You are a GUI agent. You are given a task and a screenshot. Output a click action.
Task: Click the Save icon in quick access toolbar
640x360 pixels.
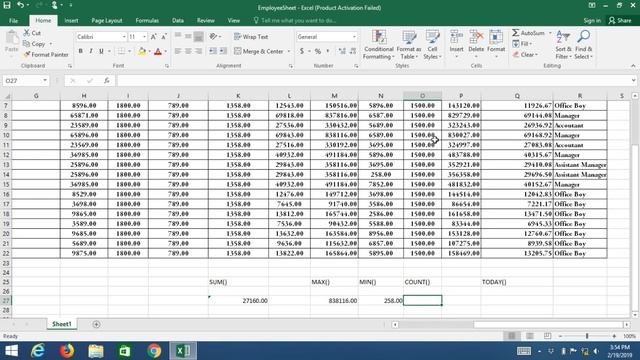click(7, 5)
